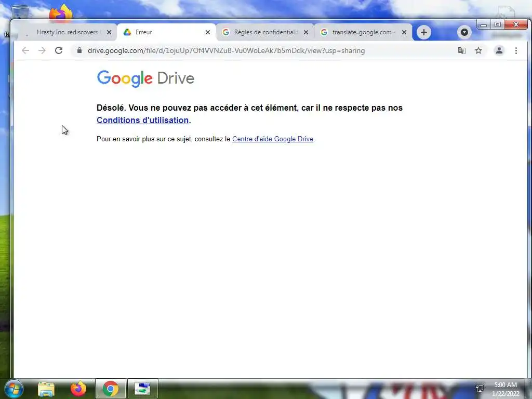This screenshot has width=532, height=399.
Task: Open the tab search dropdown arrow
Action: 464,32
